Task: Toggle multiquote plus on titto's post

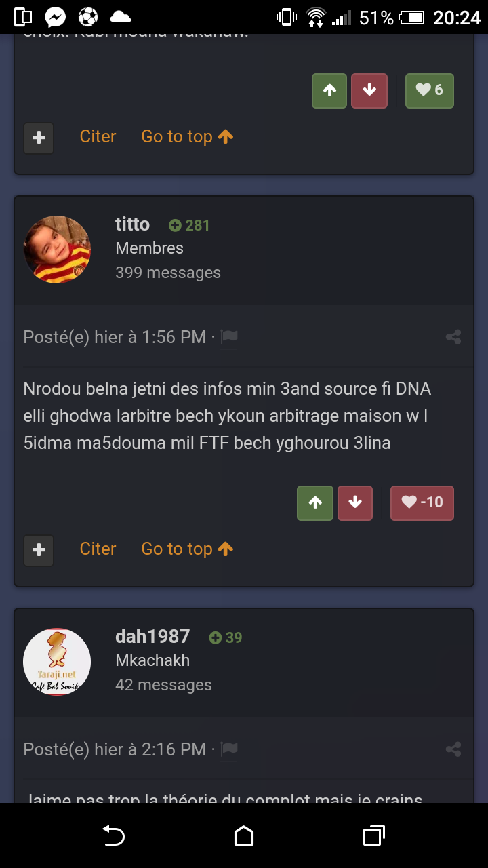Action: (x=39, y=550)
